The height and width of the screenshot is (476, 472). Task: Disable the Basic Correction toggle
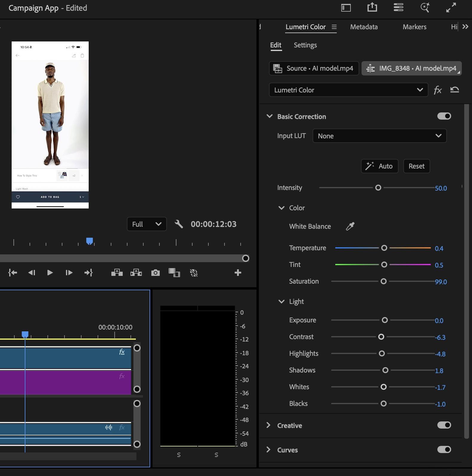click(x=444, y=116)
